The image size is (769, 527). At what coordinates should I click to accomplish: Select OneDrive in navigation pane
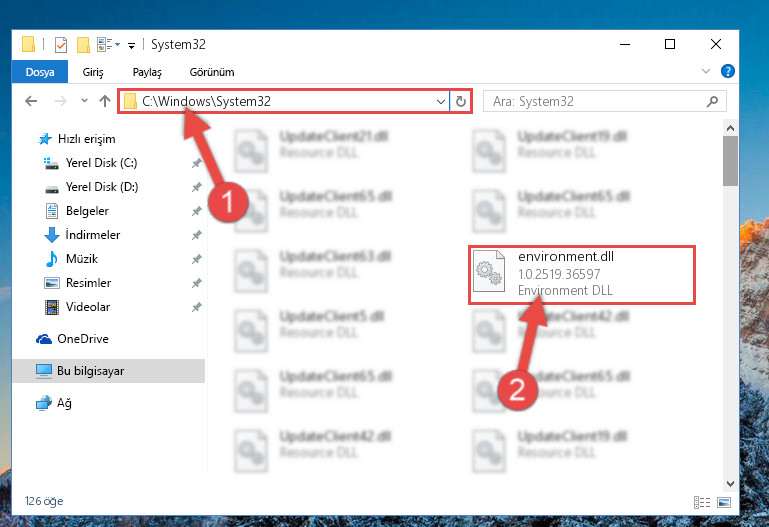click(x=72, y=339)
